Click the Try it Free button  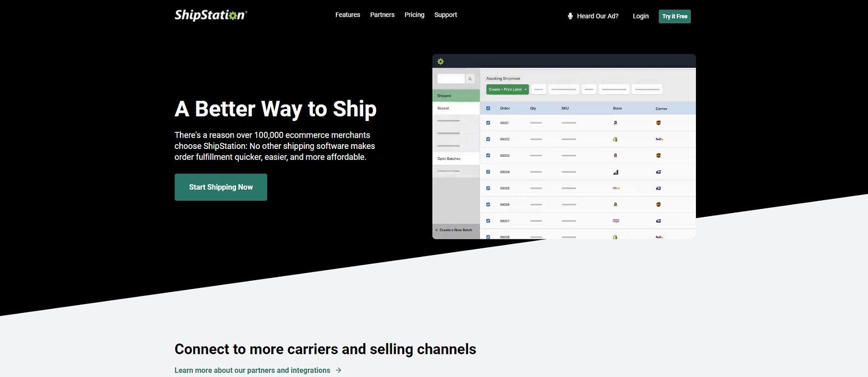tap(675, 17)
